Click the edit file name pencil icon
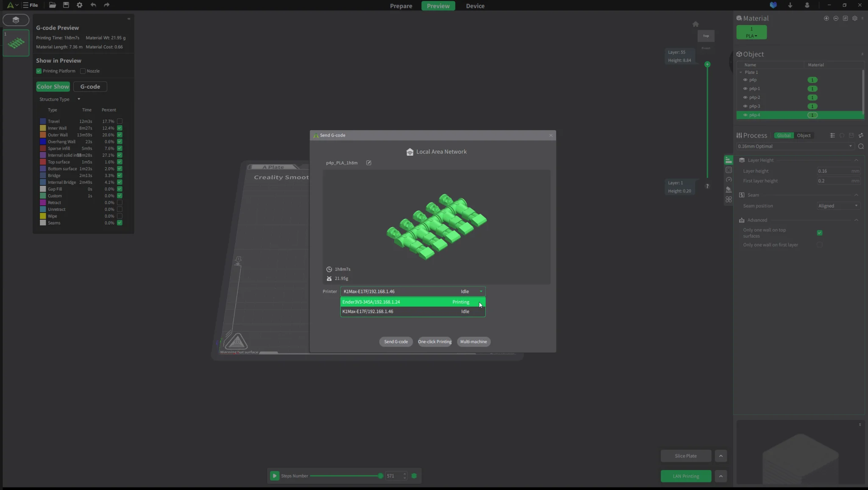 pos(369,163)
